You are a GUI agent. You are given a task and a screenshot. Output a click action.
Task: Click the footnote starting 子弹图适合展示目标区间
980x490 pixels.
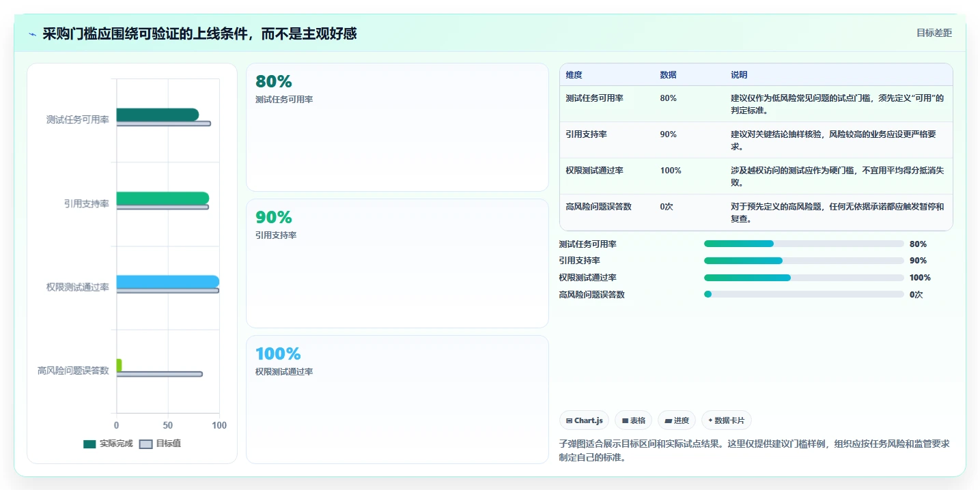754,450
